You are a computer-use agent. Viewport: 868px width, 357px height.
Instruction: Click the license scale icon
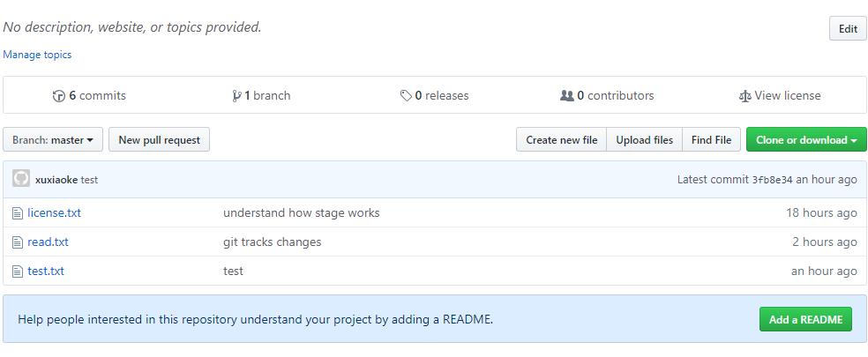[x=745, y=96]
